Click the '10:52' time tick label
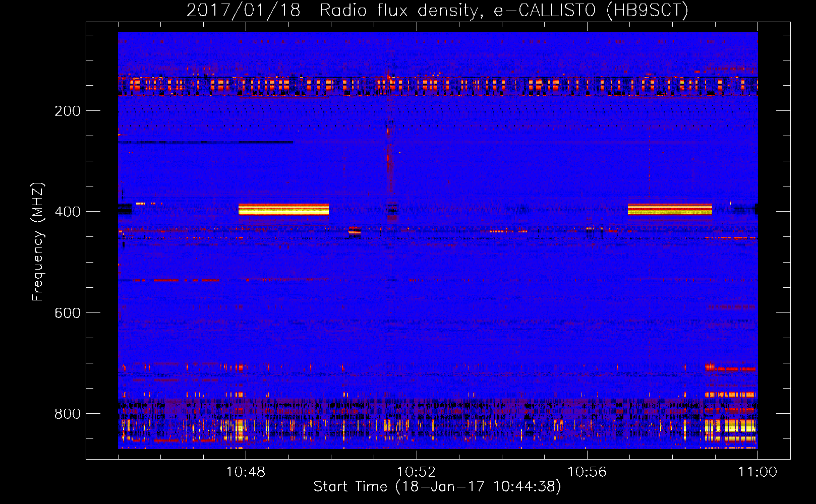 point(416,472)
